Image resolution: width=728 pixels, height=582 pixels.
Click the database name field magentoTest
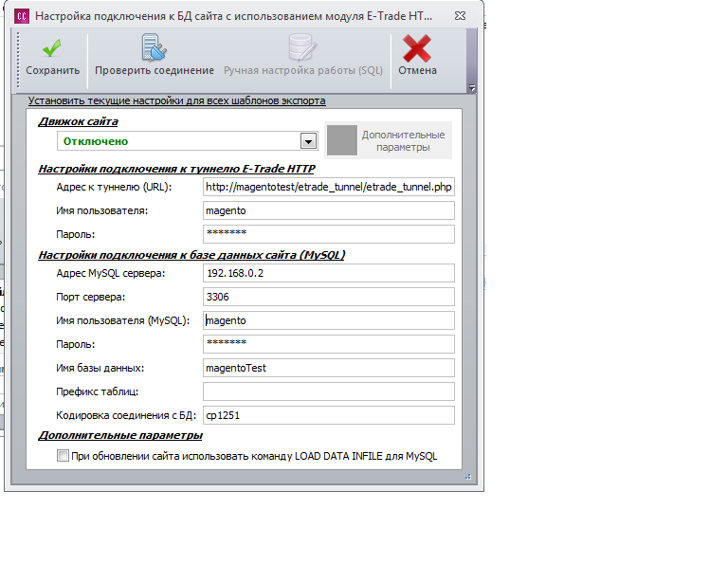[329, 368]
